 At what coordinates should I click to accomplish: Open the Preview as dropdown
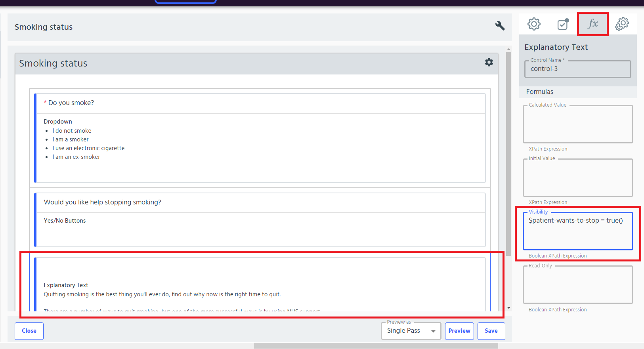[411, 331]
